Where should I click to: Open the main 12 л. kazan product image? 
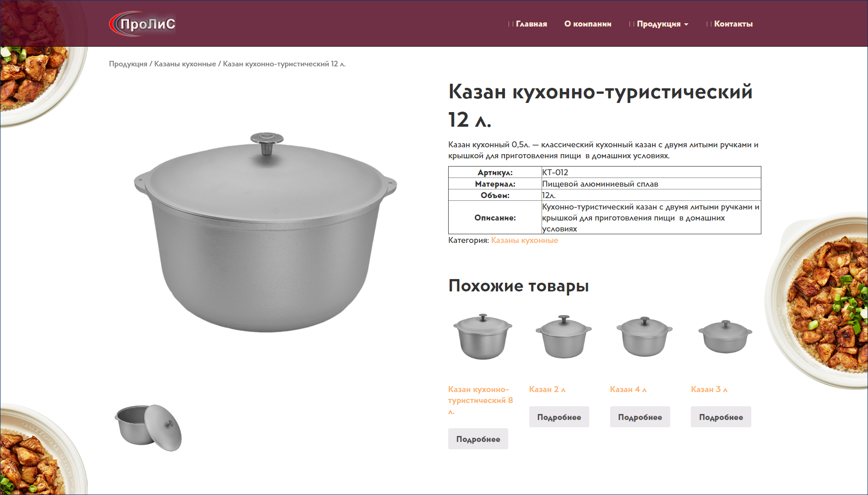tap(266, 232)
